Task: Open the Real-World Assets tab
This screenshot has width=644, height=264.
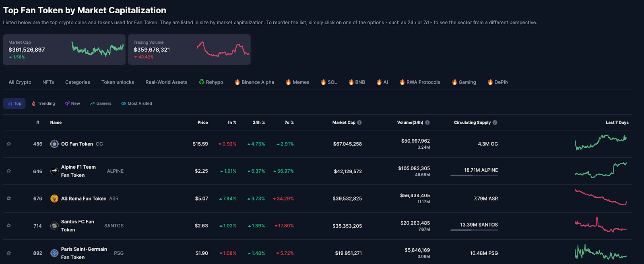Action: tap(166, 82)
